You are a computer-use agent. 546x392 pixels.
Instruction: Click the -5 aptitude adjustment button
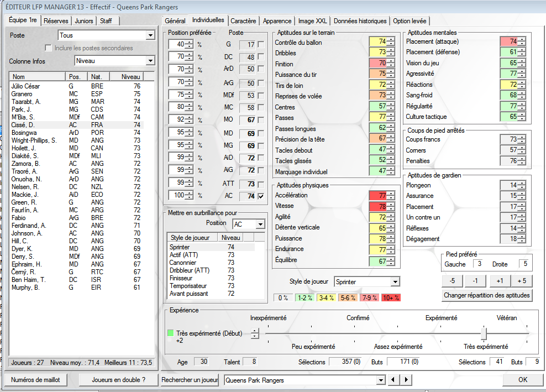pos(453,280)
